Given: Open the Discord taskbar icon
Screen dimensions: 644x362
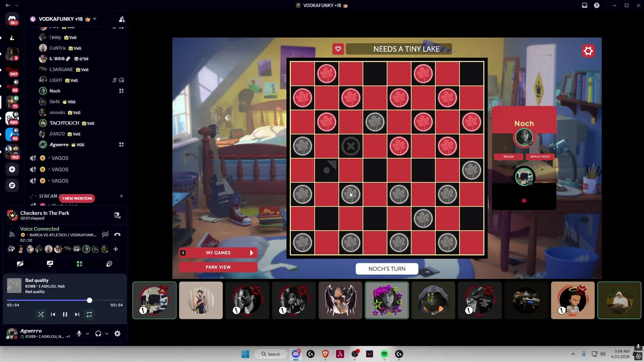Looking at the screenshot, I should pos(296,354).
